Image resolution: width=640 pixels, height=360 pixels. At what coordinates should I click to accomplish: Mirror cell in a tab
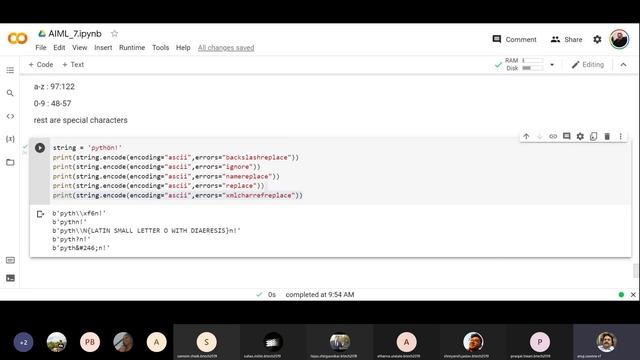[x=593, y=136]
